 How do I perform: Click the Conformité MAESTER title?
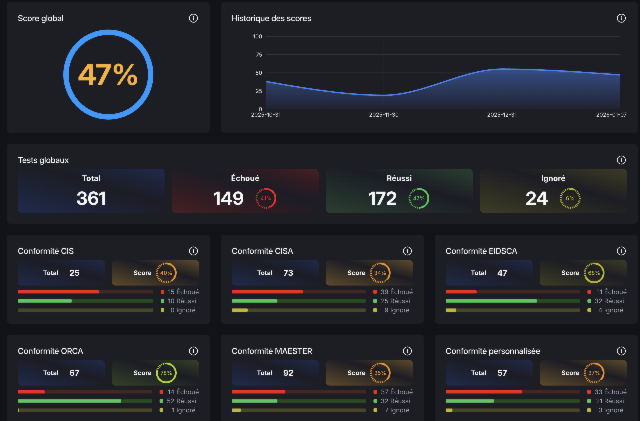[x=272, y=351]
